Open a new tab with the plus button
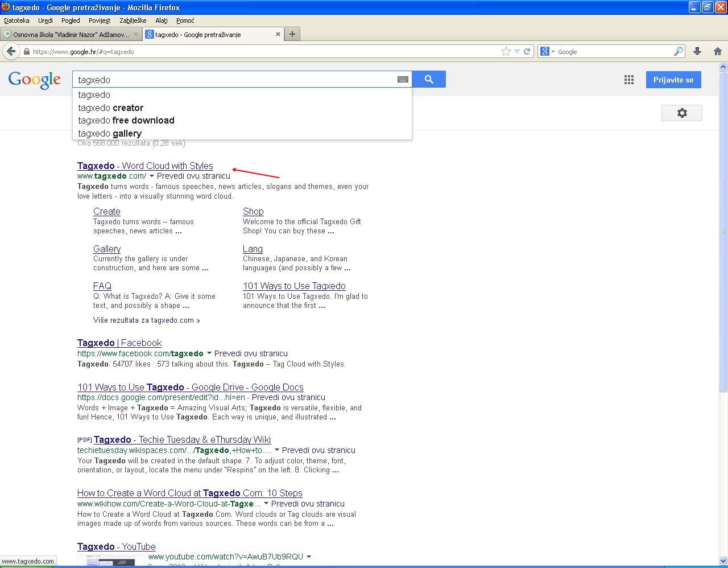Image resolution: width=728 pixels, height=568 pixels. [x=292, y=34]
